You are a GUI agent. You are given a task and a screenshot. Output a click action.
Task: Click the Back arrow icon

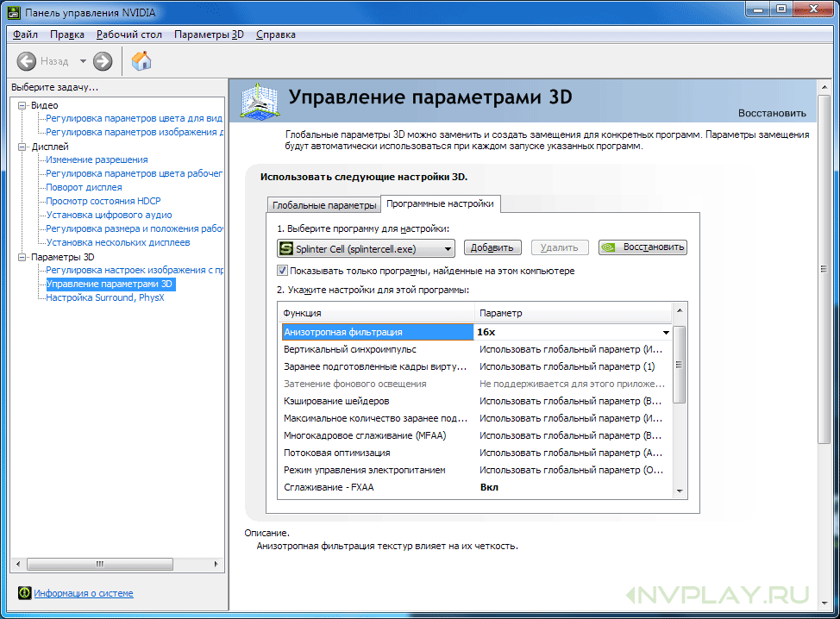(x=26, y=61)
